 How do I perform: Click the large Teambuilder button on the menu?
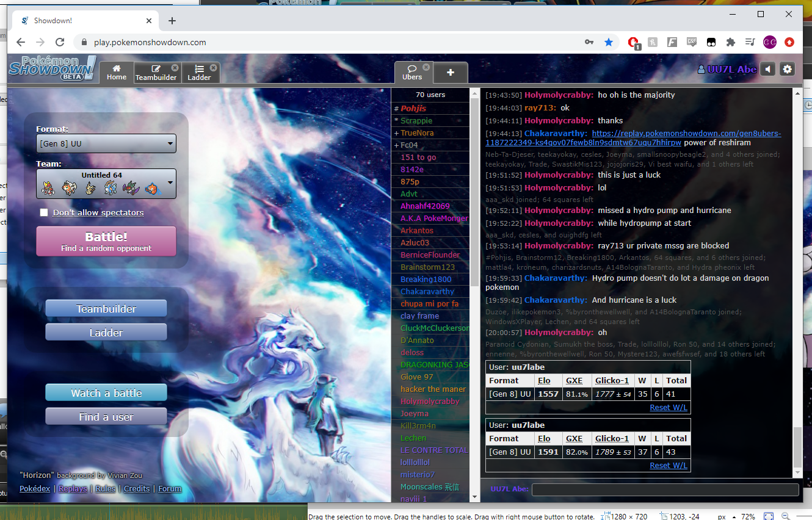coord(106,309)
